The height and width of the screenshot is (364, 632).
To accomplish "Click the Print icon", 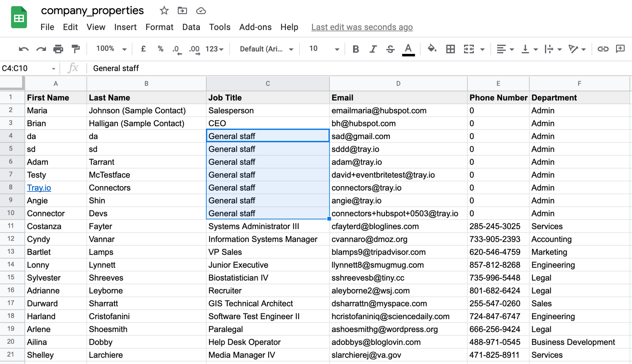I will tap(58, 49).
